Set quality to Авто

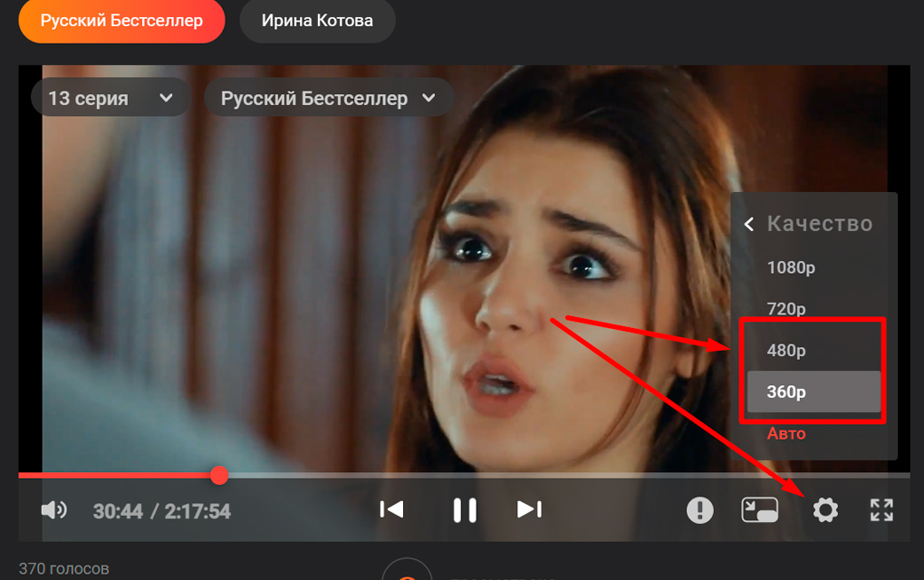coord(785,434)
